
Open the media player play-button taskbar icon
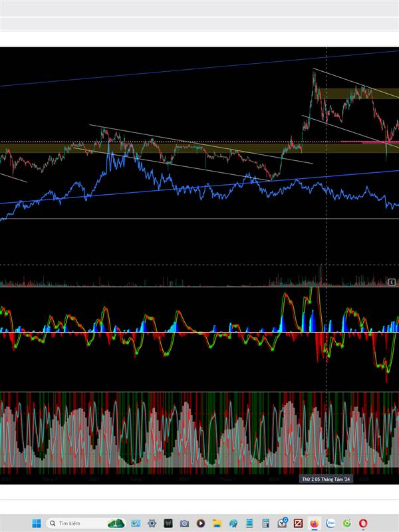201,523
